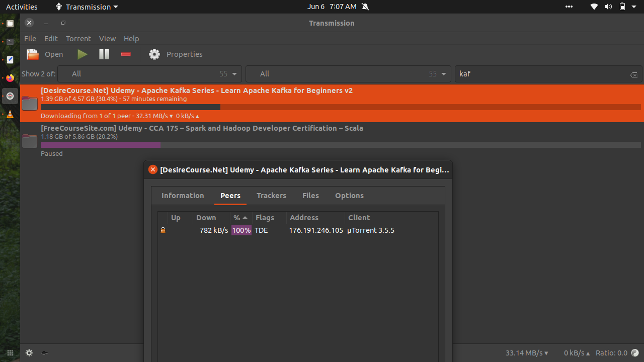Open the first All filter dropdown
This screenshot has height=362, width=644.
tap(150, 74)
